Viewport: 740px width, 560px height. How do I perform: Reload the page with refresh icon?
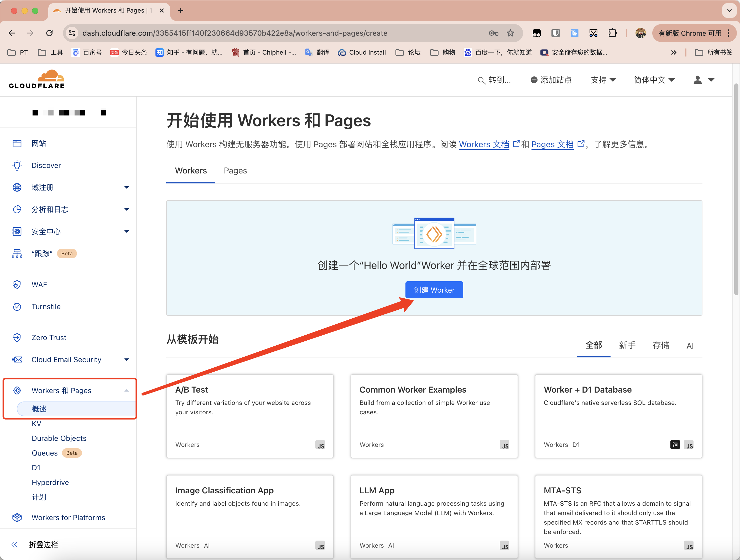click(50, 33)
